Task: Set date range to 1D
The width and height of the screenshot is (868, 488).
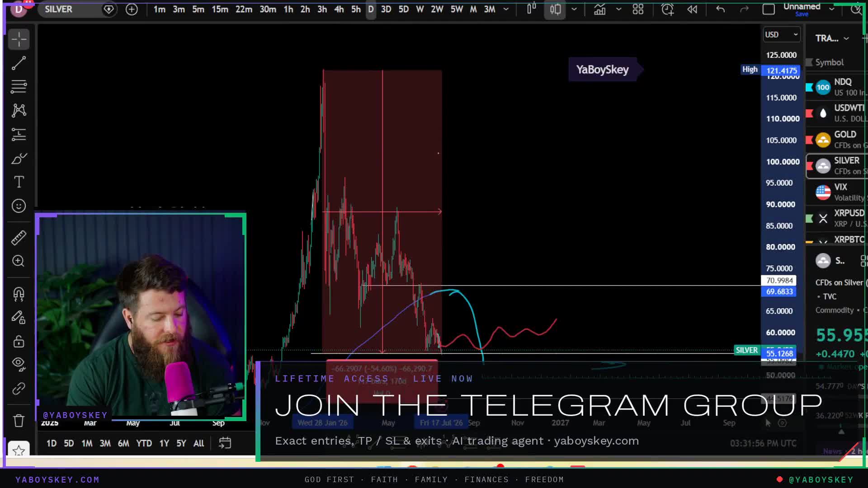Action: [52, 443]
